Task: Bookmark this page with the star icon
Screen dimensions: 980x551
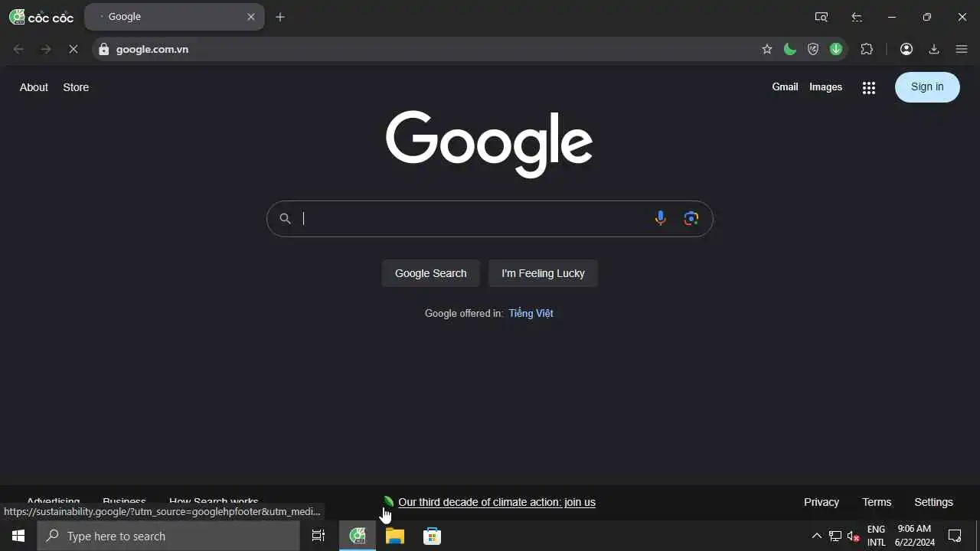Action: pos(767,49)
